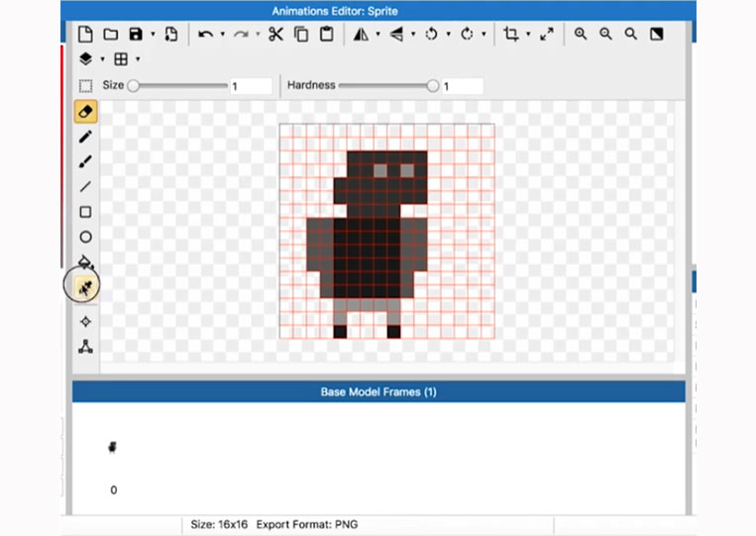Select the Paint Bucket fill tool
The height and width of the screenshot is (536, 756).
point(85,262)
